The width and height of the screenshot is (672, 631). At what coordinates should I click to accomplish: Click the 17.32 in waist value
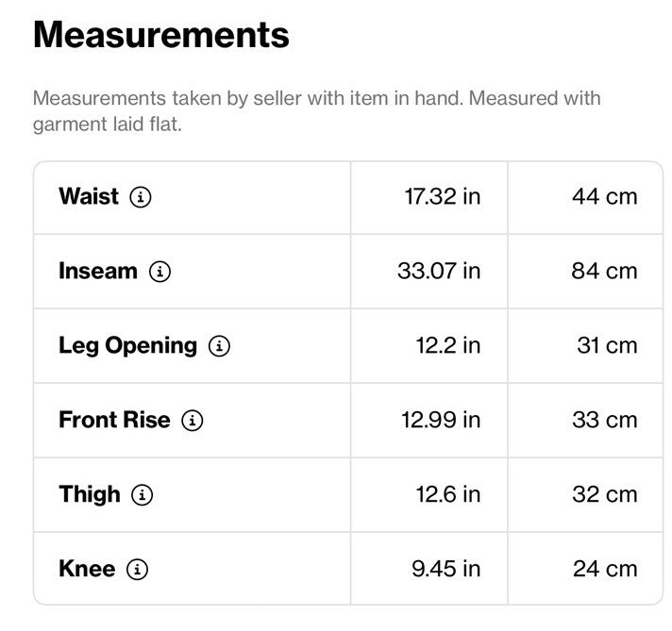[443, 197]
